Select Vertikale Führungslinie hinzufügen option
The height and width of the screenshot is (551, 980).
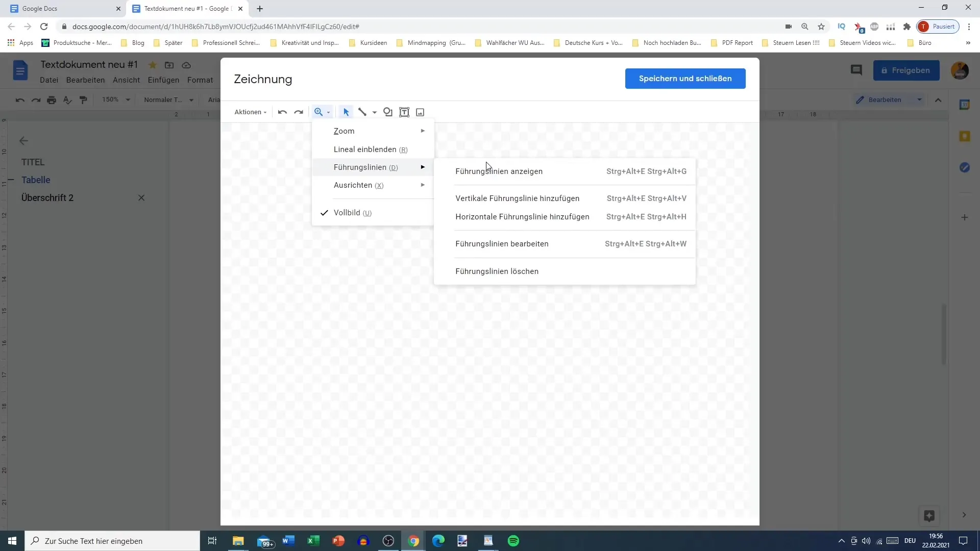point(518,198)
